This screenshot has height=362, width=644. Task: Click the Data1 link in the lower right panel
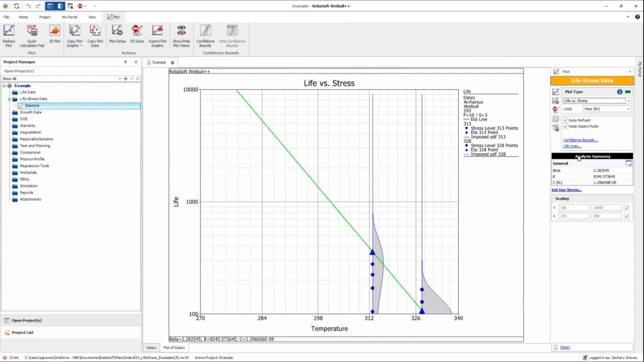pos(565,347)
